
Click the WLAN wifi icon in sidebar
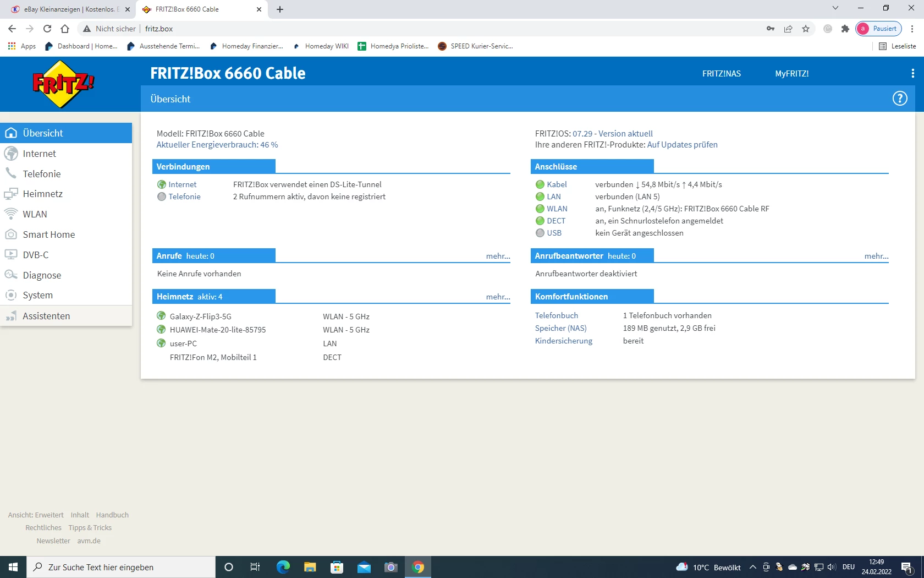tap(11, 214)
